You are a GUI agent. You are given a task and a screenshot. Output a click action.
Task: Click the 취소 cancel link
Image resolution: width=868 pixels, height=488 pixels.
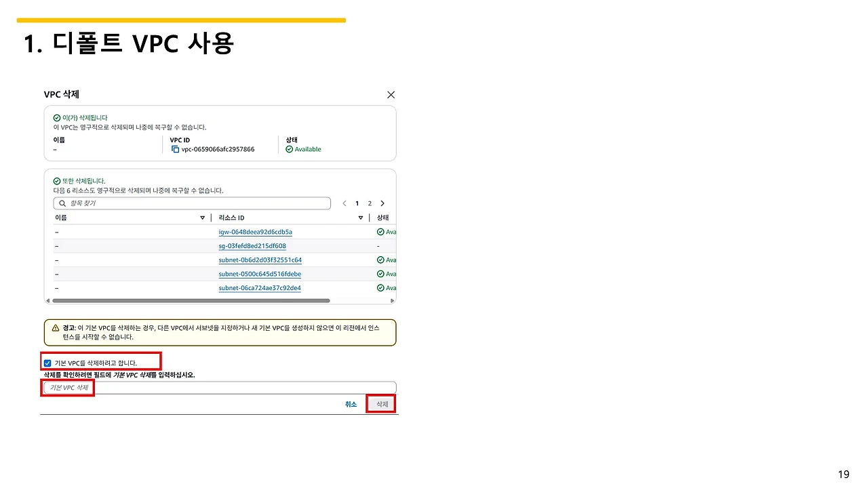[351, 403]
